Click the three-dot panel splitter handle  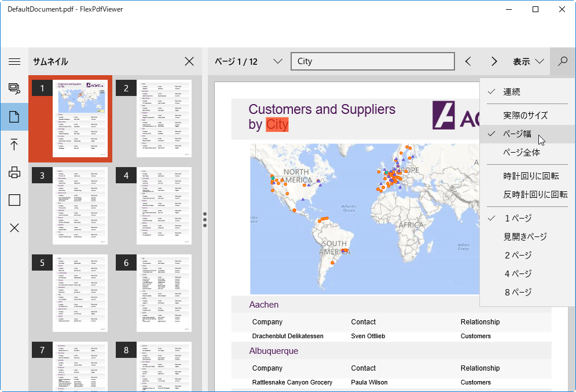[205, 220]
